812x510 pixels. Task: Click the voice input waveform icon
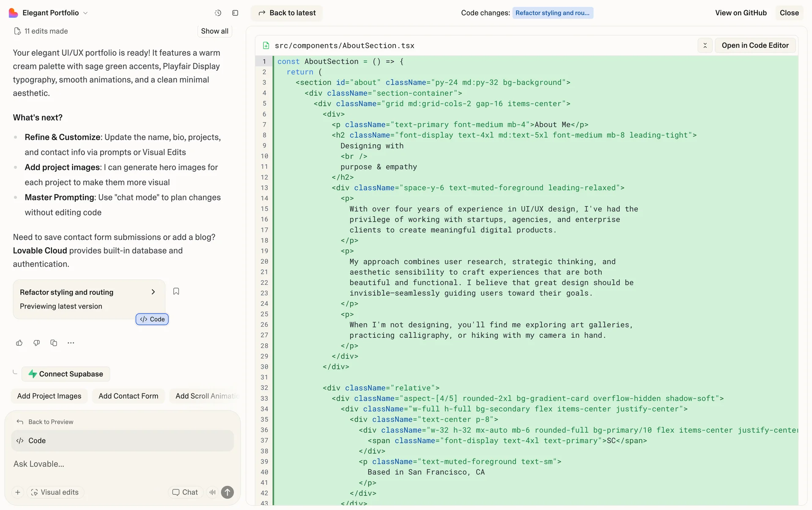click(212, 492)
